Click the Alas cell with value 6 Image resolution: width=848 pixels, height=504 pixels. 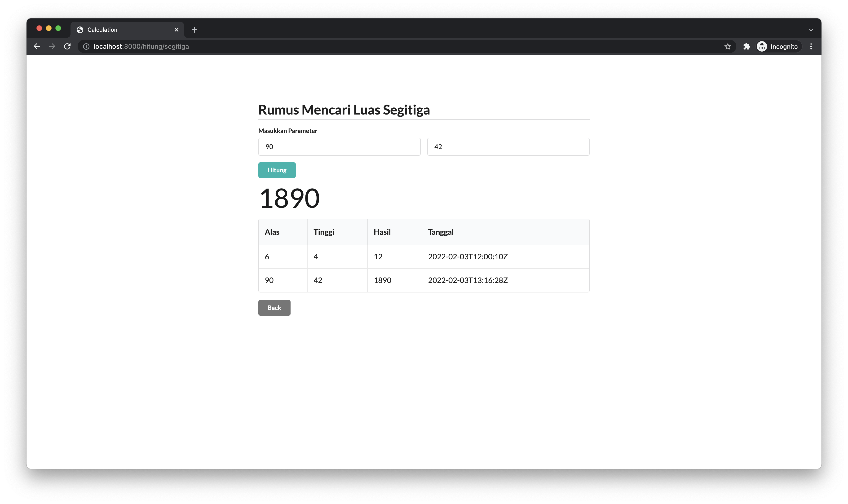283,257
